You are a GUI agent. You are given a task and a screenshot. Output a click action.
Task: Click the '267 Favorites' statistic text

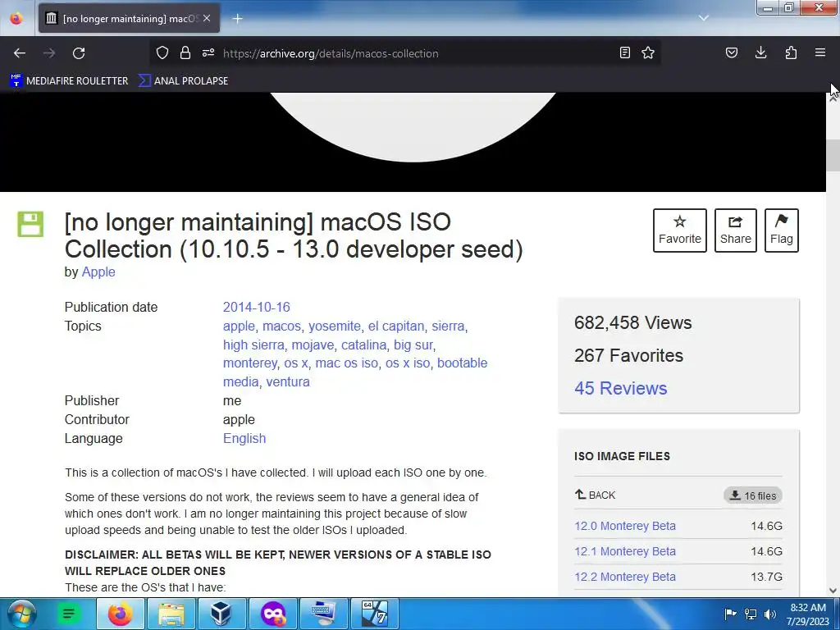click(628, 355)
